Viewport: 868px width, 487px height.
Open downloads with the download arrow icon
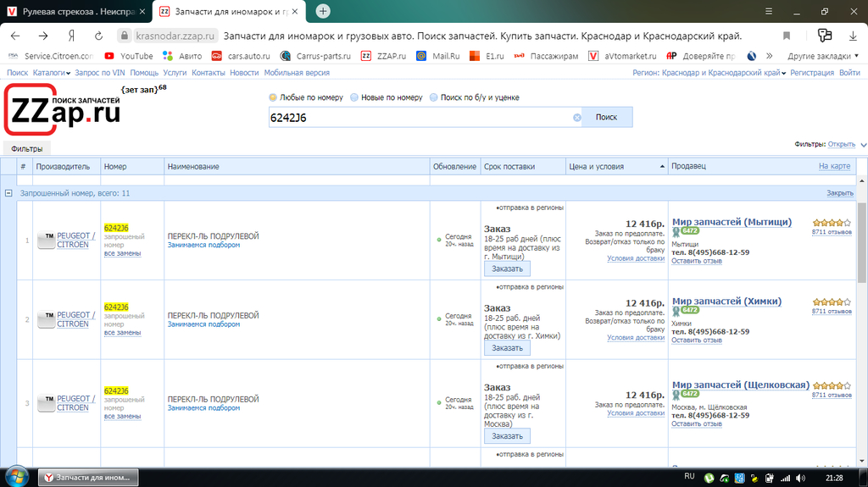[853, 36]
